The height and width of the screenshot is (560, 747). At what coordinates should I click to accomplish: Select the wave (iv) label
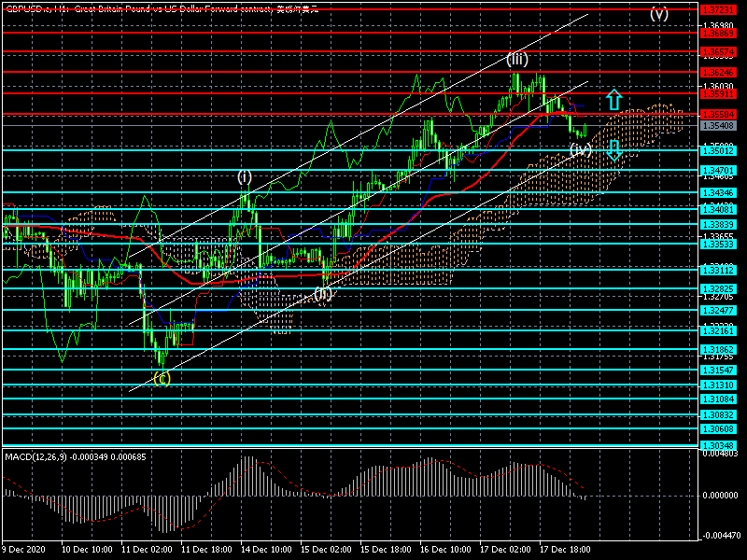[x=581, y=148]
